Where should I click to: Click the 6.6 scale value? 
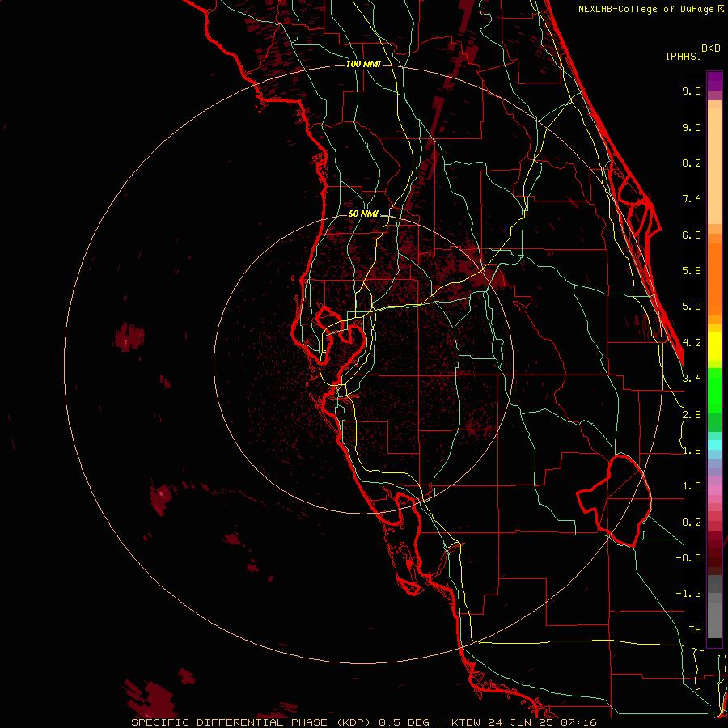click(692, 235)
